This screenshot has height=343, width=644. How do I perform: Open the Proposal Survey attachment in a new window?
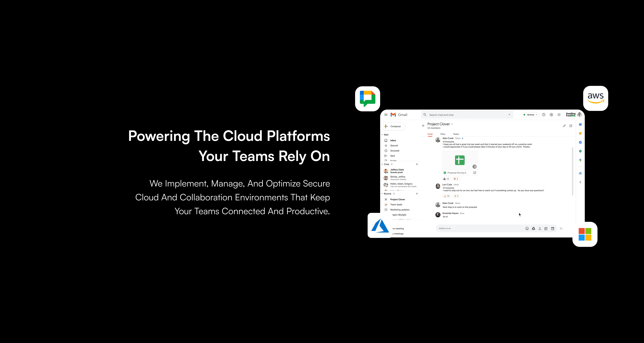coord(475,173)
